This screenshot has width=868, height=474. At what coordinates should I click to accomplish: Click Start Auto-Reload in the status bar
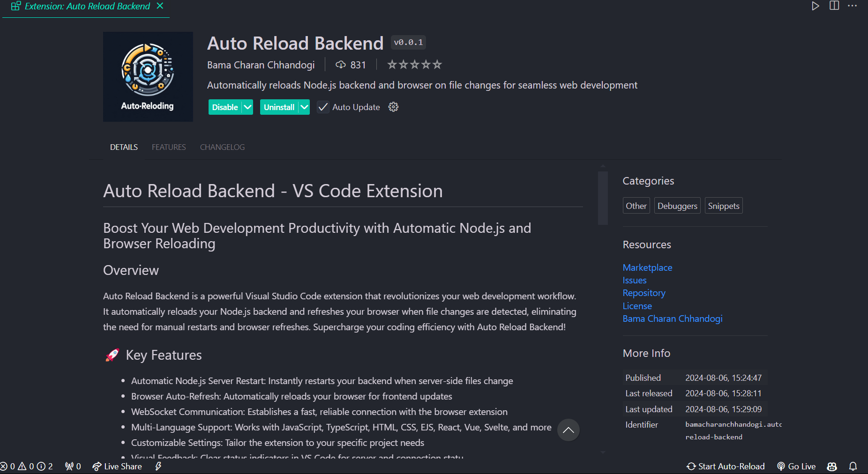pyautogui.click(x=726, y=467)
